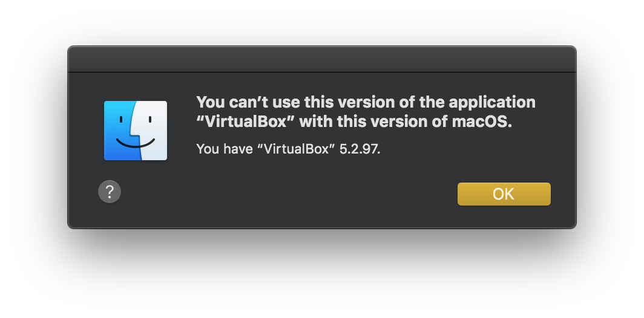Screen dimensions: 644x318
Task: Click the bold word "application" in the heading
Action: pos(491,102)
